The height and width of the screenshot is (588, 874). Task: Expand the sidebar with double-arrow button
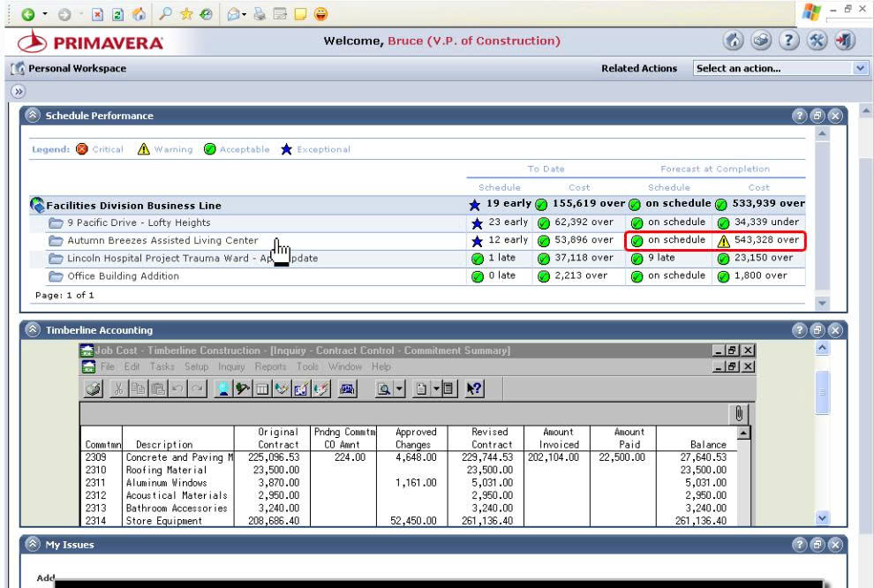[x=16, y=91]
